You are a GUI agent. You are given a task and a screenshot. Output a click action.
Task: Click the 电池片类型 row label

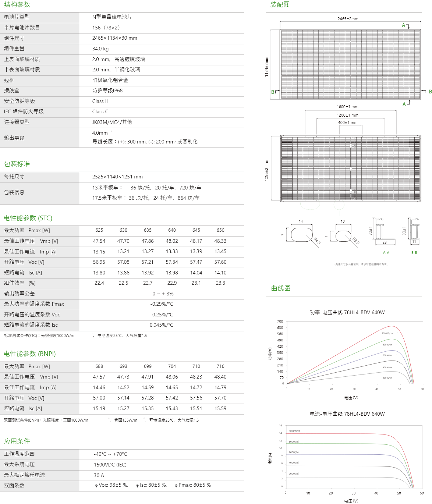tap(17, 17)
